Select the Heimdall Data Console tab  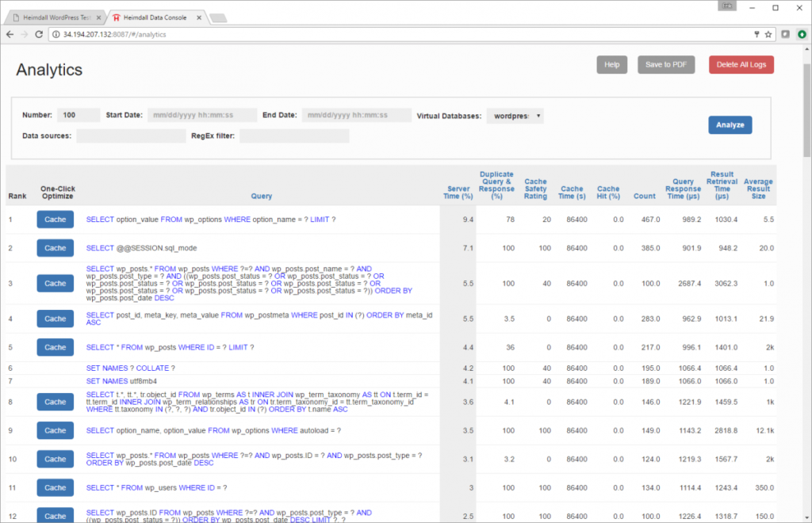click(x=156, y=17)
